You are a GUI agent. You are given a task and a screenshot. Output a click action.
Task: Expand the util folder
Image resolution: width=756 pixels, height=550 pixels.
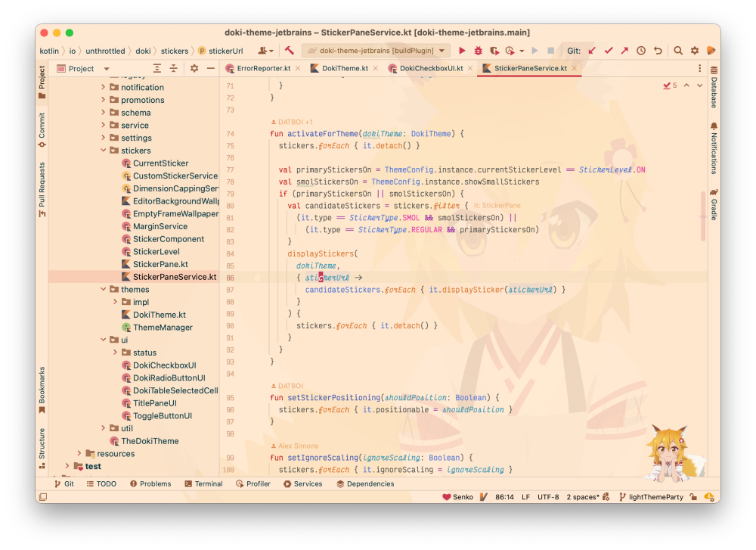[x=103, y=428]
